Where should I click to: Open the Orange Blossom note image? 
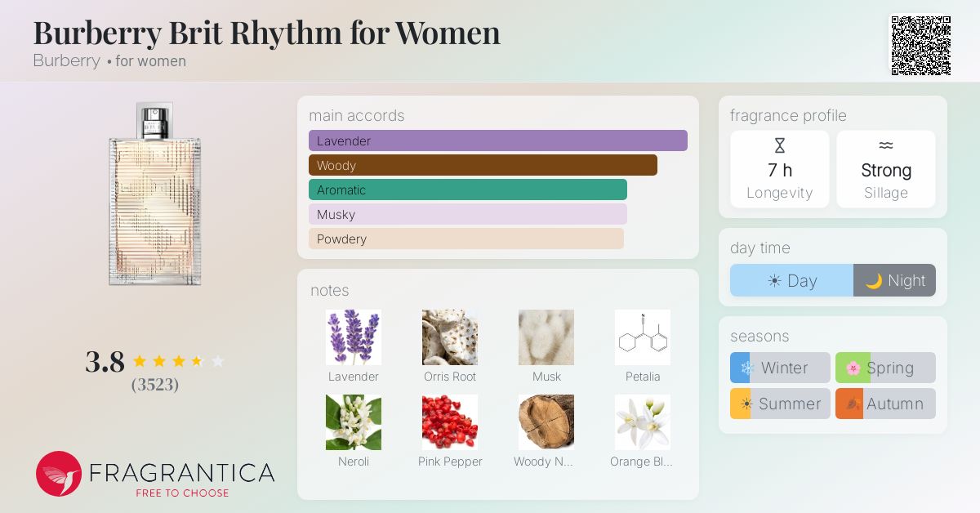(x=643, y=422)
